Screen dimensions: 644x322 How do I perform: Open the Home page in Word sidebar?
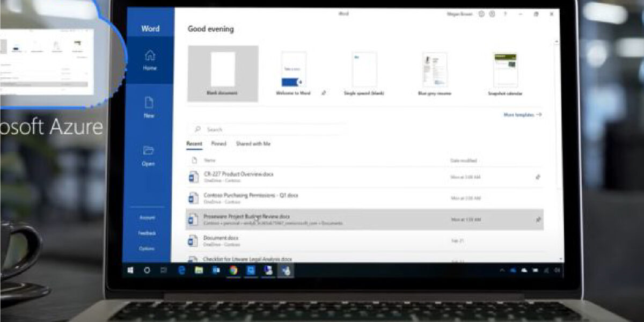click(150, 60)
